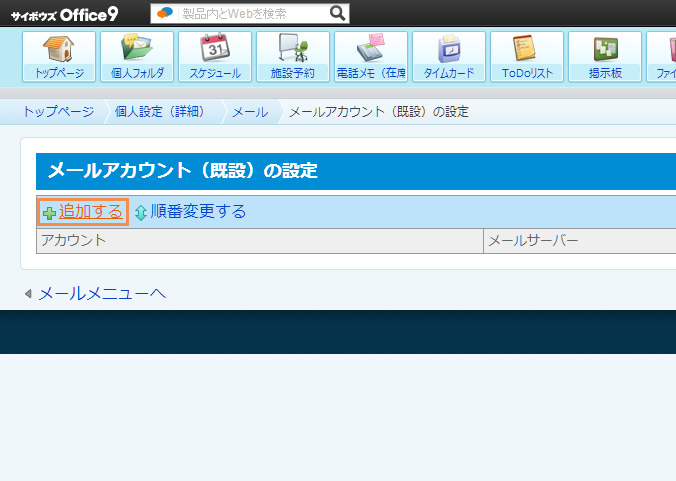Image resolution: width=676 pixels, height=481 pixels.
Task: Open the タイムカード time card icon
Action: coord(449,56)
